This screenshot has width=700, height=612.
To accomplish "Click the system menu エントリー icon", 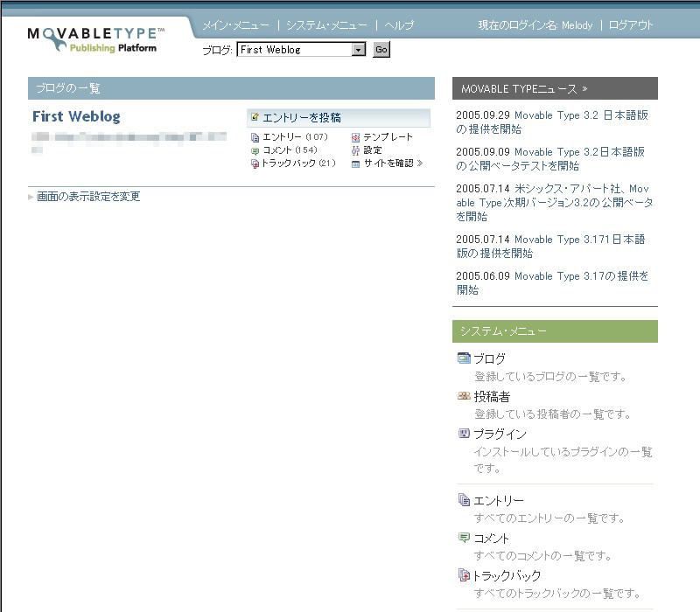I will pyautogui.click(x=464, y=500).
